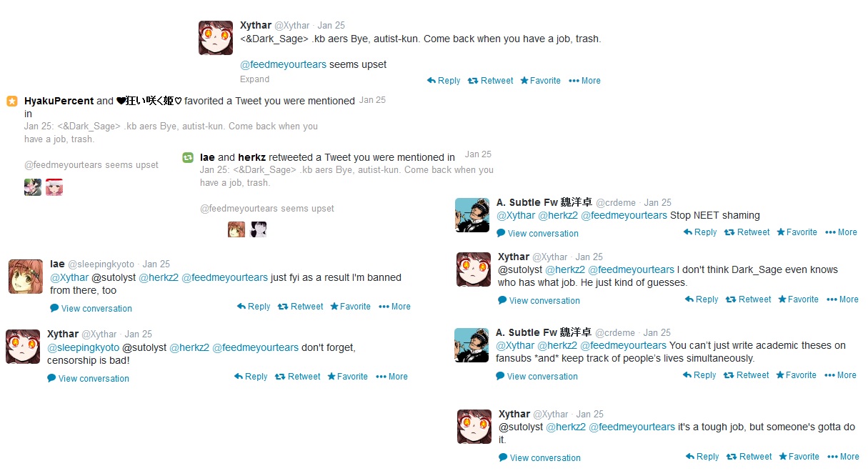
Task: Open More options on 'censorship is bad' tweet
Action: (391, 377)
